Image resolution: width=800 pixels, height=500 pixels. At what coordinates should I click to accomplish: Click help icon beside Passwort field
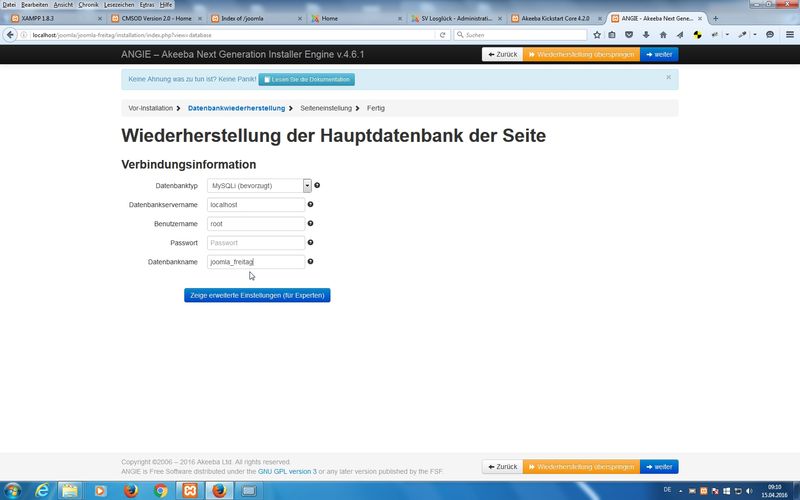[x=310, y=242]
